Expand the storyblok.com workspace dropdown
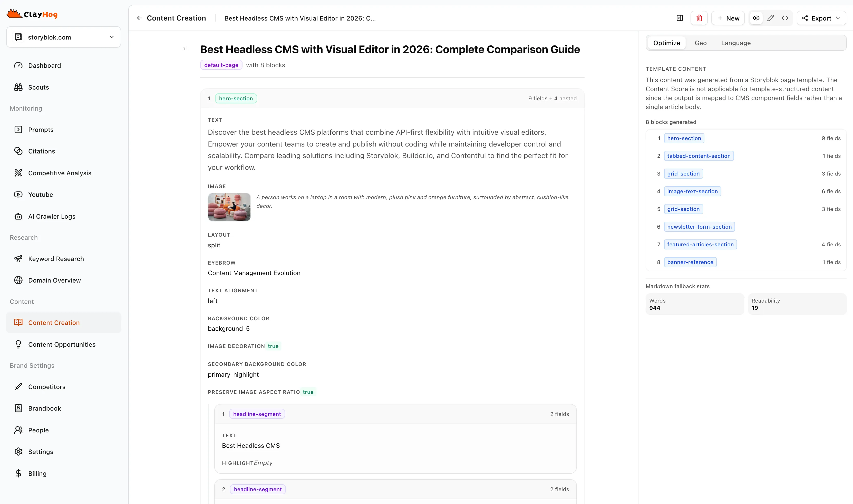The image size is (853, 504). [x=111, y=37]
